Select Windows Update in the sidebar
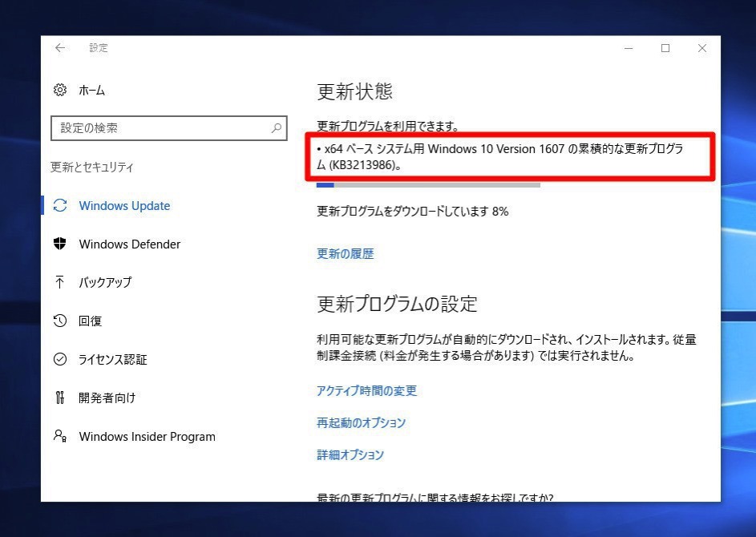 click(x=124, y=205)
